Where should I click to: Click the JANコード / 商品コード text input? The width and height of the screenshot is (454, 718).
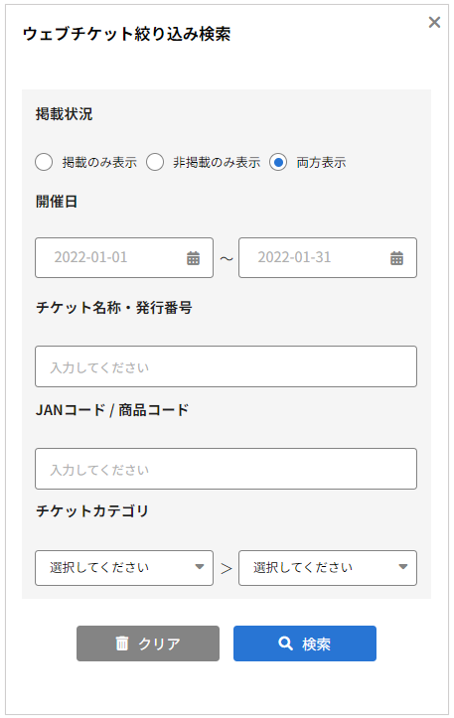pyautogui.click(x=226, y=469)
